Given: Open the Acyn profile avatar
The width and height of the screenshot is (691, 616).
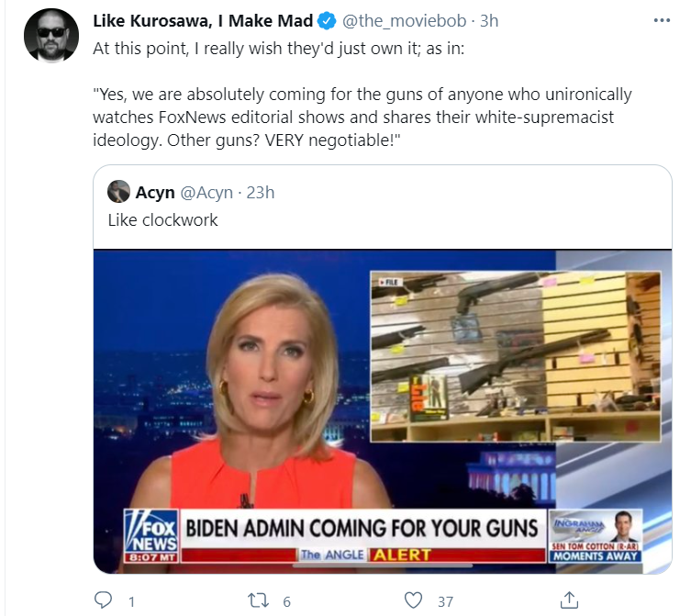Looking at the screenshot, I should click(118, 191).
